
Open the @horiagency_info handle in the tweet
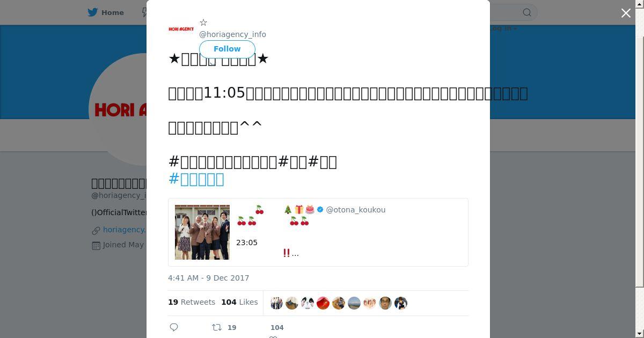(232, 34)
